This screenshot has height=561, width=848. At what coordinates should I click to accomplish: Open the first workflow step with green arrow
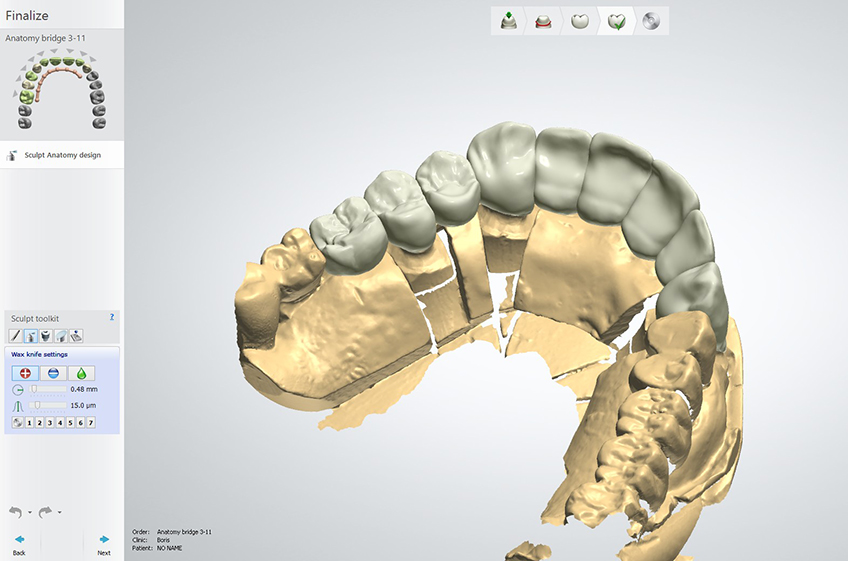[508, 21]
